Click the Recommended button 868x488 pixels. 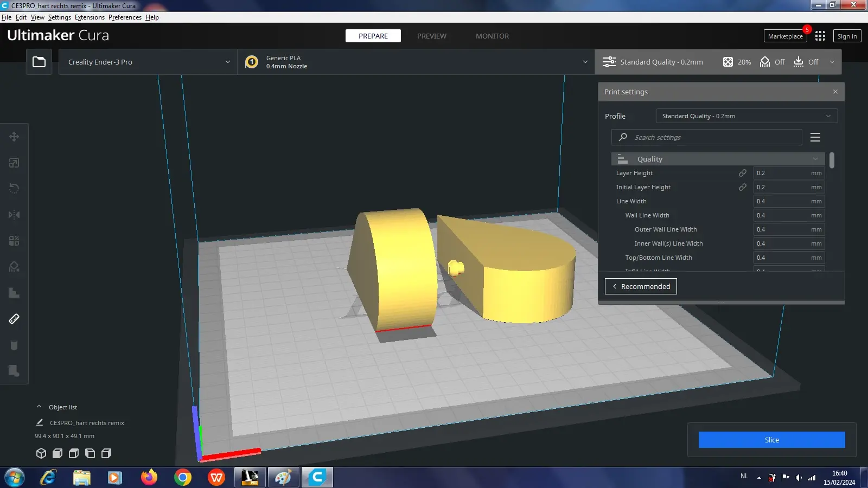641,286
